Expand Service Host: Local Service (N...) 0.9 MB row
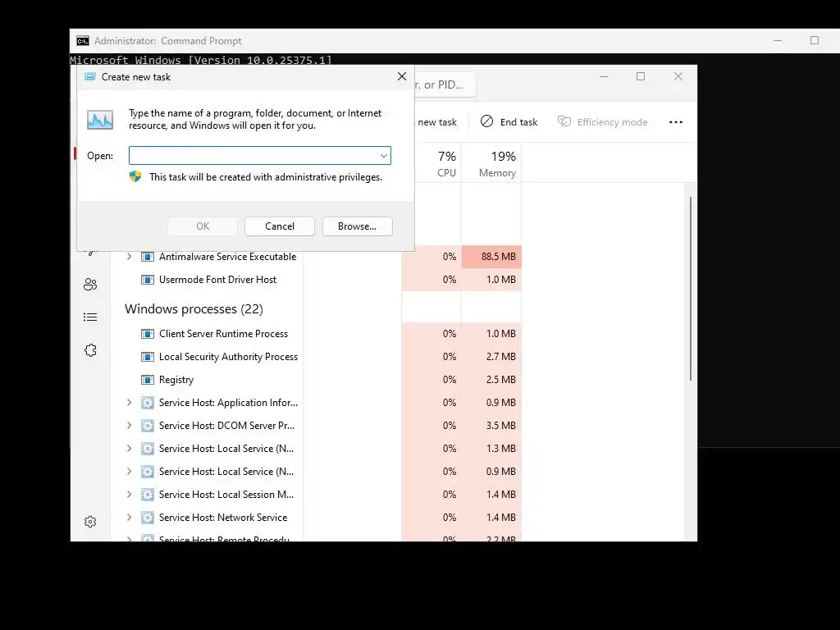Screen dimensions: 840x630 pos(129,472)
